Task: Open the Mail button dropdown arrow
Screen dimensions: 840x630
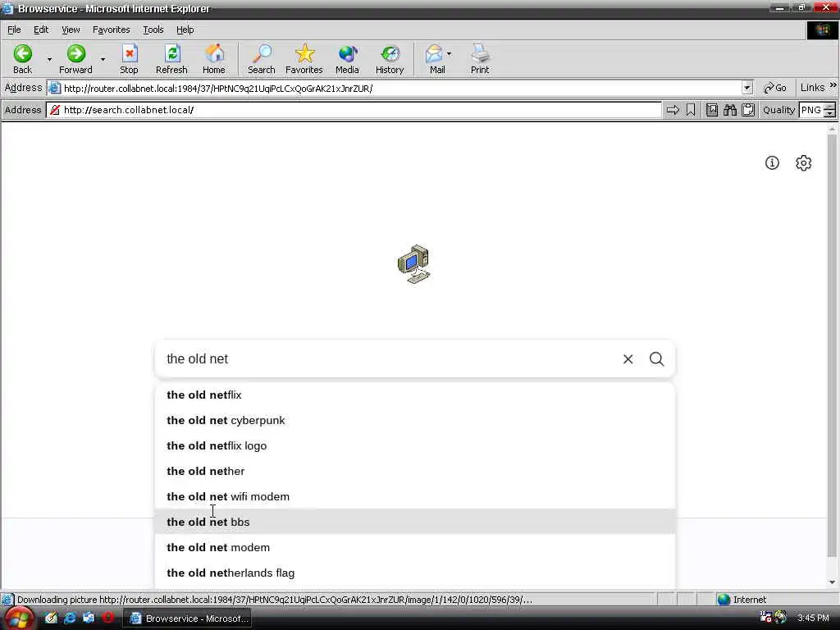Action: point(449,54)
